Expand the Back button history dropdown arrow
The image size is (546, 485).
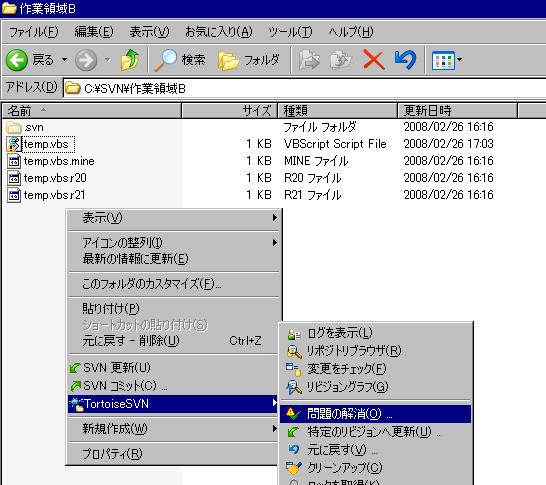pos(64,60)
